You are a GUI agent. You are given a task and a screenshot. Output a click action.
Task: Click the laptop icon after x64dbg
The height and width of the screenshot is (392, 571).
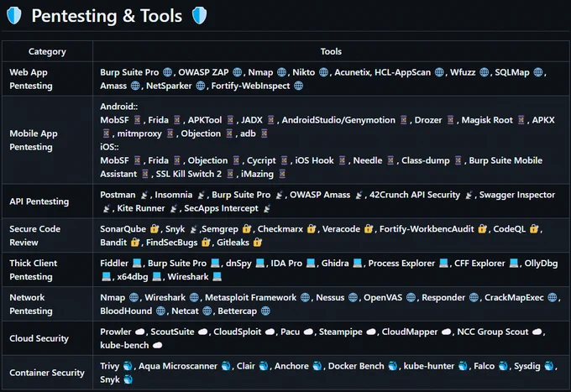156,277
